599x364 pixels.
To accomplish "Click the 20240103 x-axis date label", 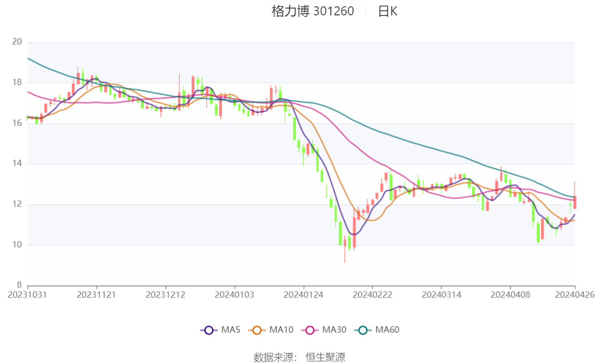I will (x=234, y=295).
